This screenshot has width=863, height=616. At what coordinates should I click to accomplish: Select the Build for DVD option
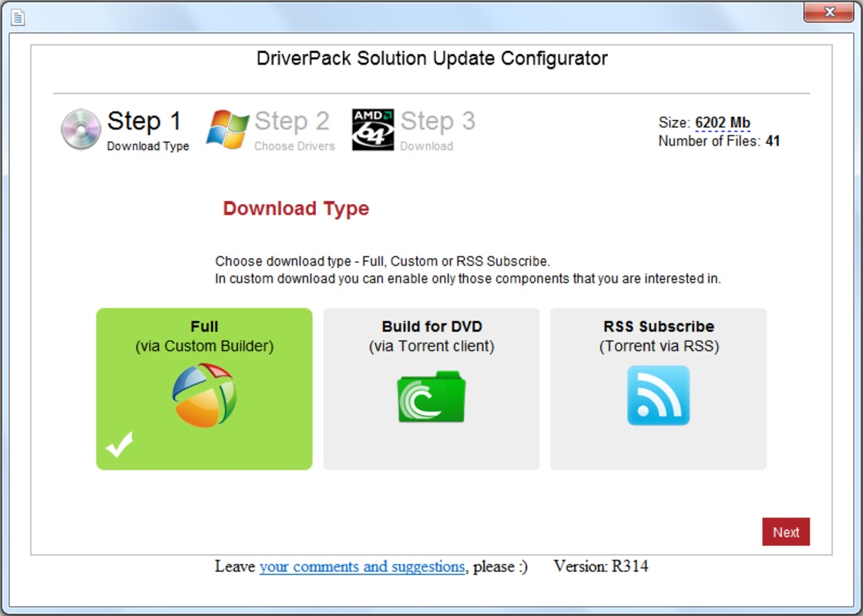tap(431, 389)
